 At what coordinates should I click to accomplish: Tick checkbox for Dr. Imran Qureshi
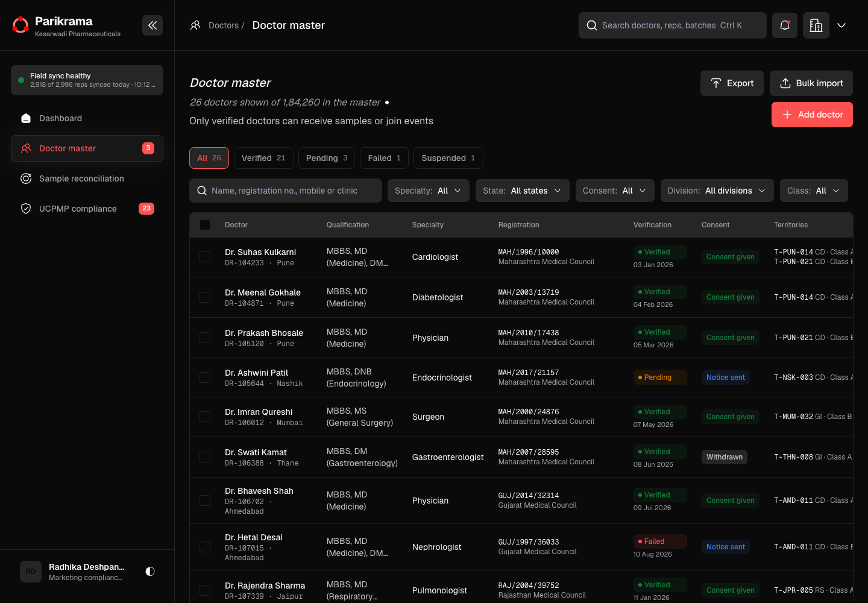(205, 417)
